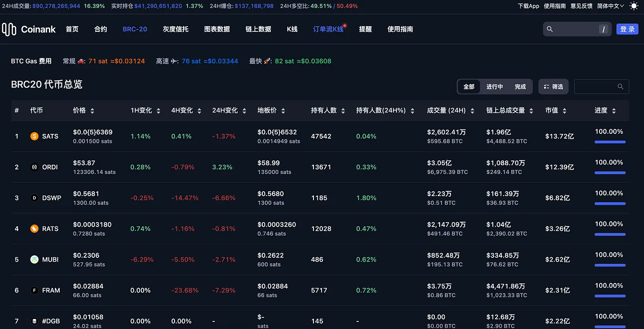Open the 简体中文 language dropdown
The image size is (644, 329).
coord(611,6)
